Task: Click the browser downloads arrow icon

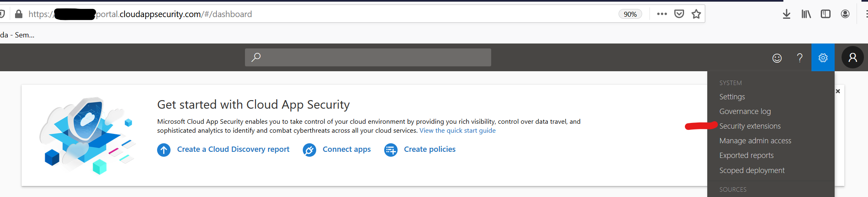Action: (x=787, y=14)
